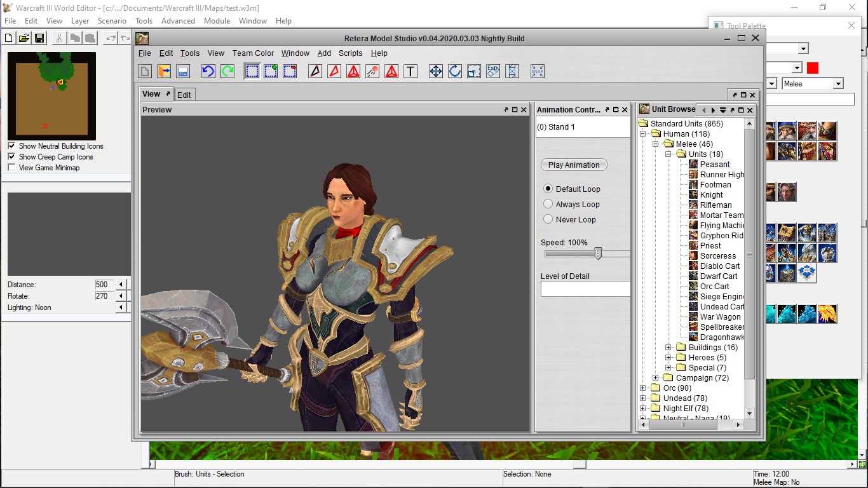The image size is (868, 488).
Task: Select Footman in the Unit Browser
Action: [715, 185]
